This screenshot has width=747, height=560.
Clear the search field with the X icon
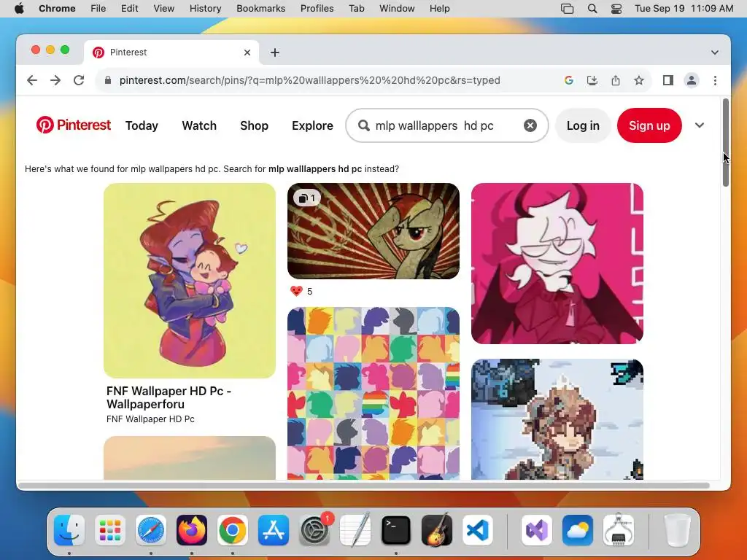pyautogui.click(x=530, y=125)
